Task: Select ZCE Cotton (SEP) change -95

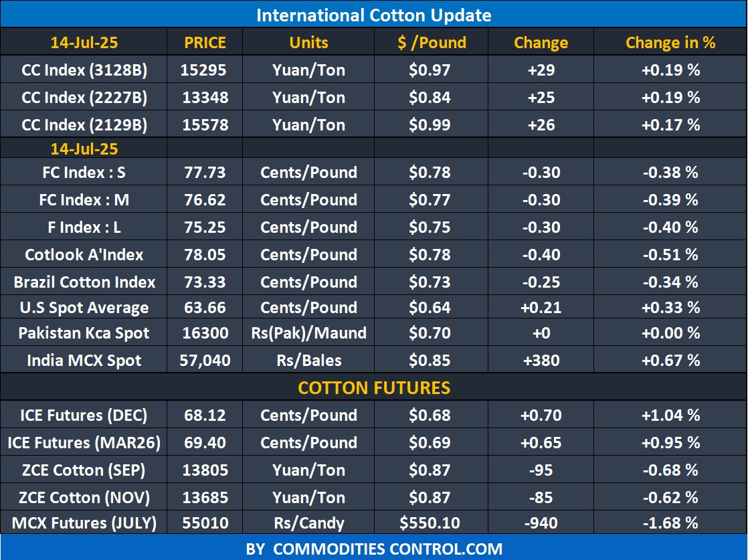Action: 541,470
